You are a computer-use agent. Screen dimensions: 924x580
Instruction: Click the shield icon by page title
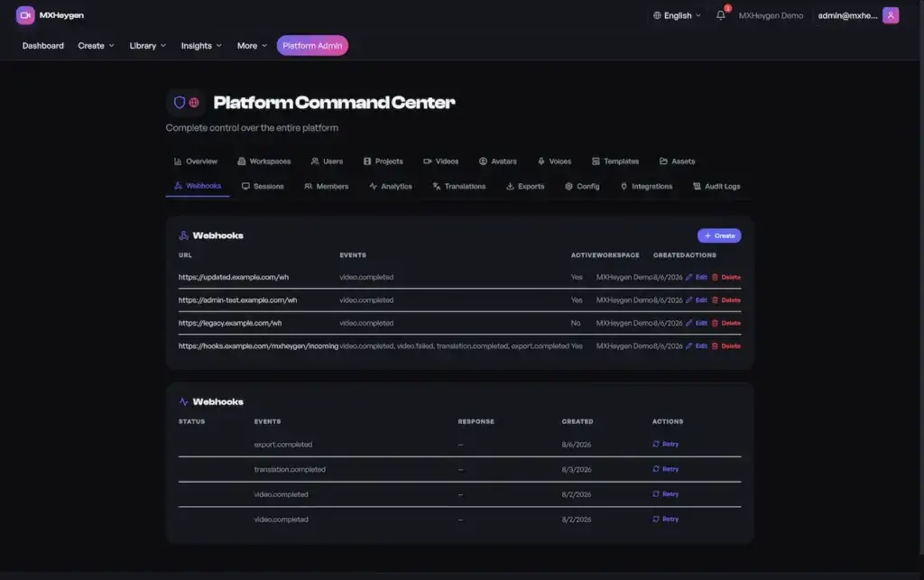(180, 103)
